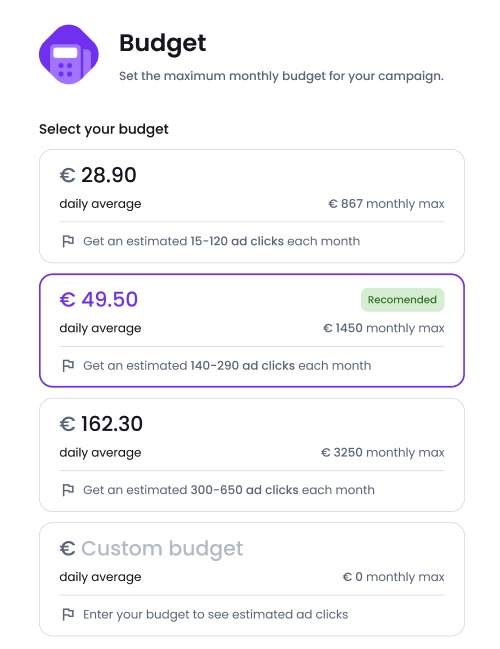Click the Custom budget input field
This screenshot has height=649, width=500.
tap(162, 548)
